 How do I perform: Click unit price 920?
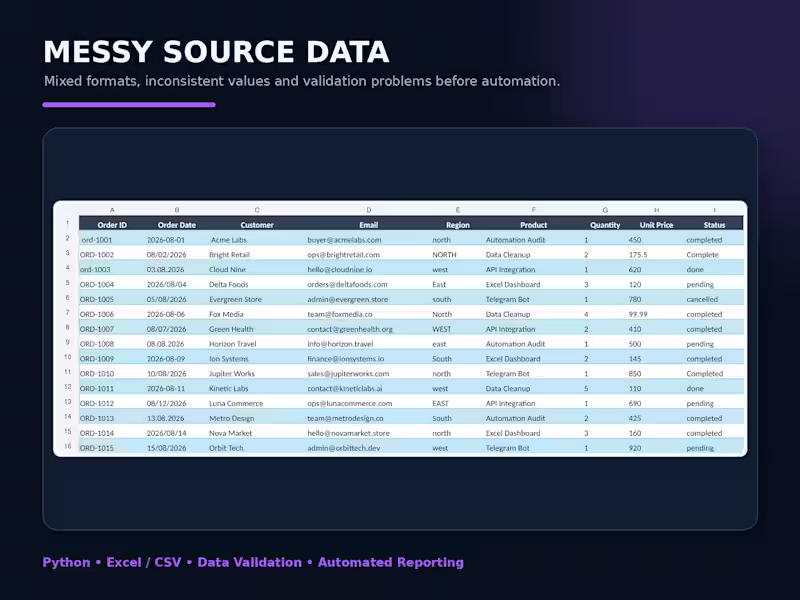pyautogui.click(x=635, y=447)
